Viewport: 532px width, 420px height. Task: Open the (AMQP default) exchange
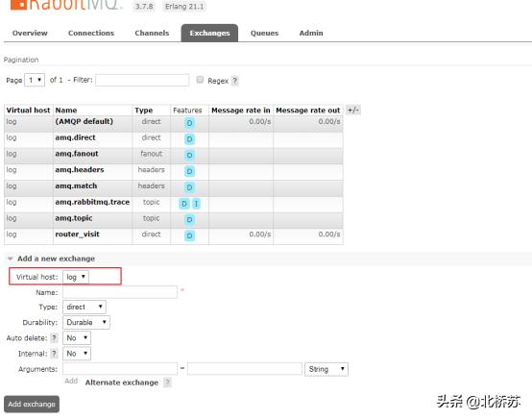(84, 121)
